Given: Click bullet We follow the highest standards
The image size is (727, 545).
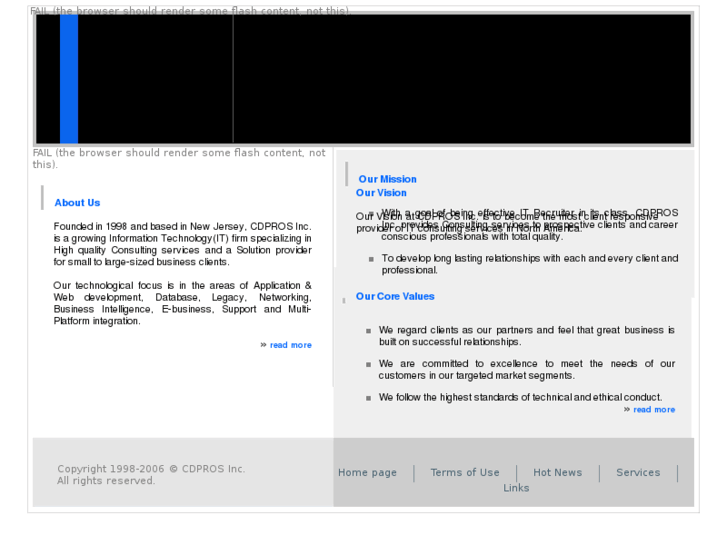Looking at the screenshot, I should click(520, 398).
